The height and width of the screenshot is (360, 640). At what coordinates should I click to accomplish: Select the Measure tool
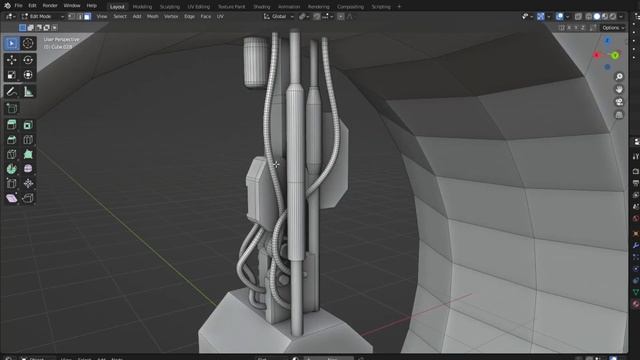pyautogui.click(x=28, y=91)
